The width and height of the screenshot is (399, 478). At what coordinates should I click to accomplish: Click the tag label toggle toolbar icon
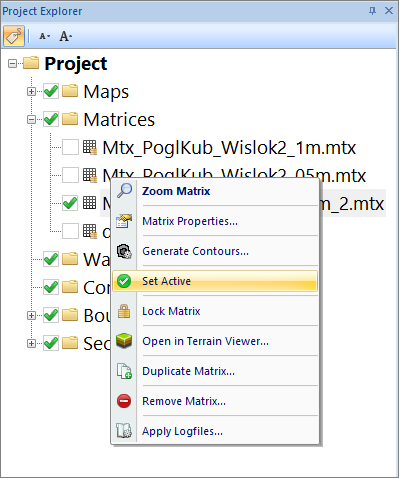click(14, 36)
